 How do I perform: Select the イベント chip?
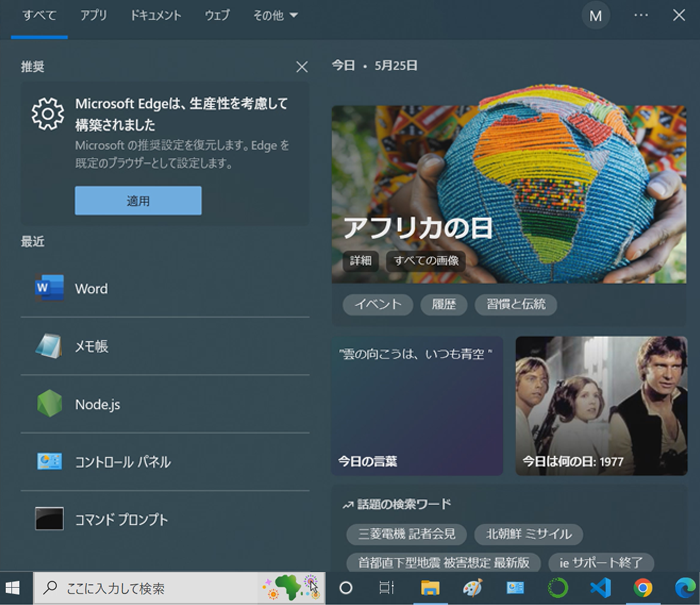click(378, 305)
